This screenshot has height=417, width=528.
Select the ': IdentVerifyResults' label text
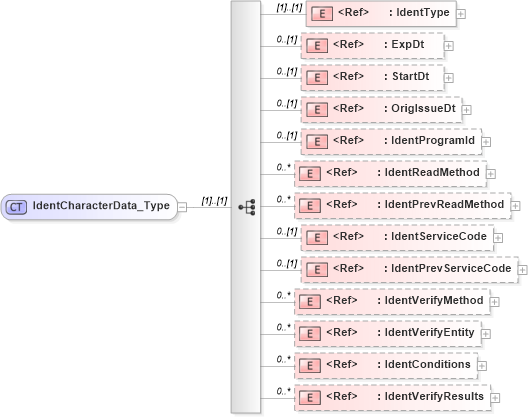click(430, 396)
